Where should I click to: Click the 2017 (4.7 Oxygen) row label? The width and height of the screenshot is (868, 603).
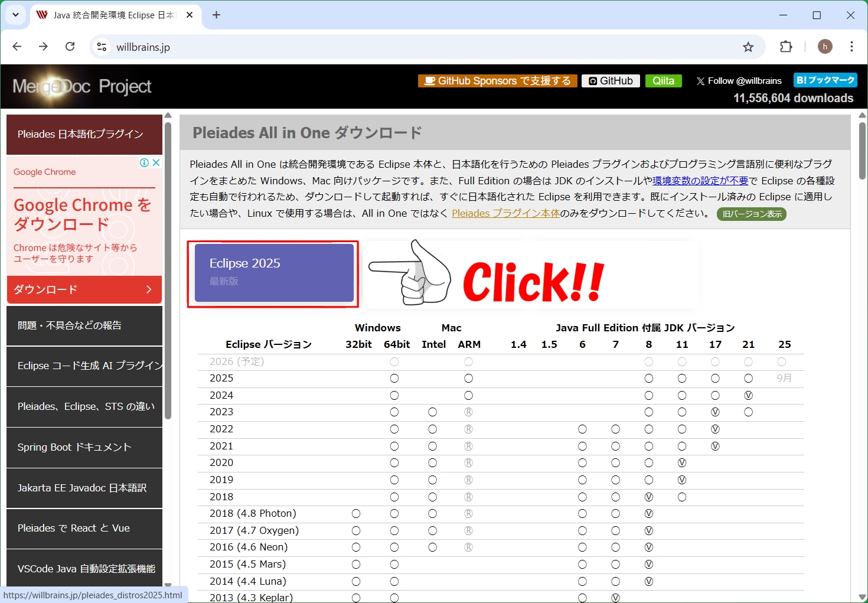coord(254,530)
